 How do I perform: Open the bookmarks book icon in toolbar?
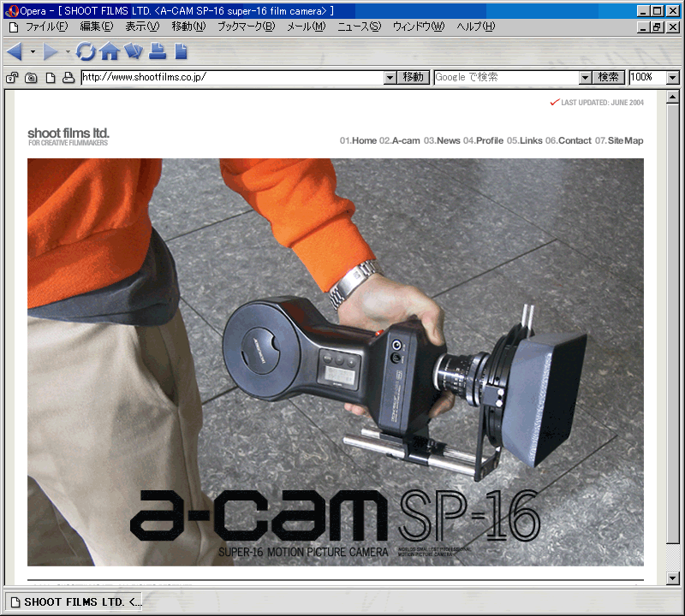pyautogui.click(x=134, y=51)
